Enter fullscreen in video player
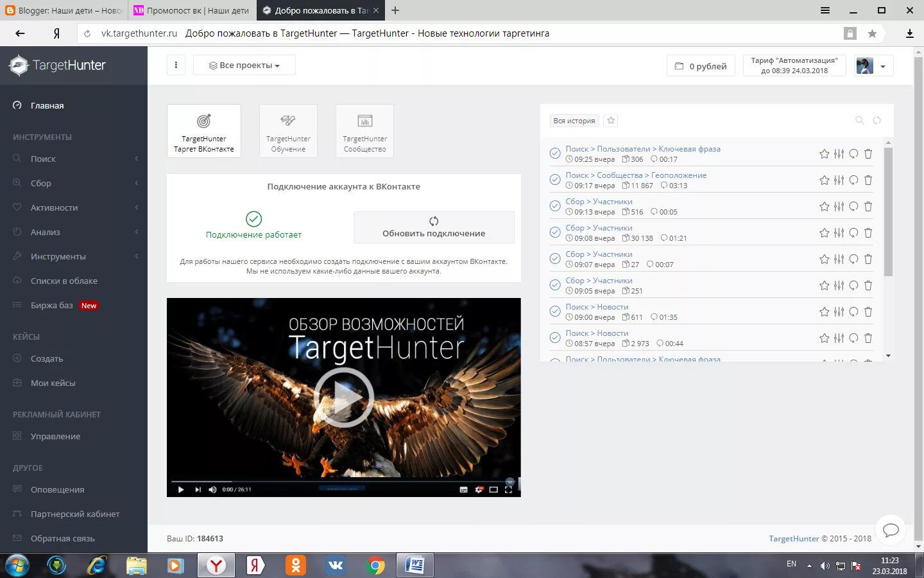 [x=508, y=489]
